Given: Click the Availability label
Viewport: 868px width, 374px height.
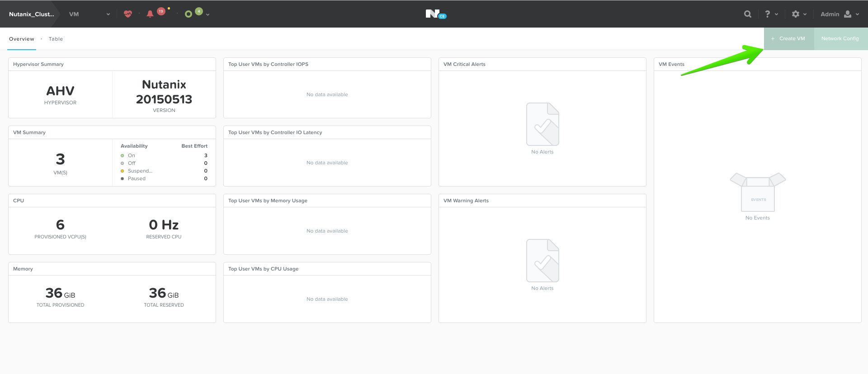Looking at the screenshot, I should click(x=134, y=146).
